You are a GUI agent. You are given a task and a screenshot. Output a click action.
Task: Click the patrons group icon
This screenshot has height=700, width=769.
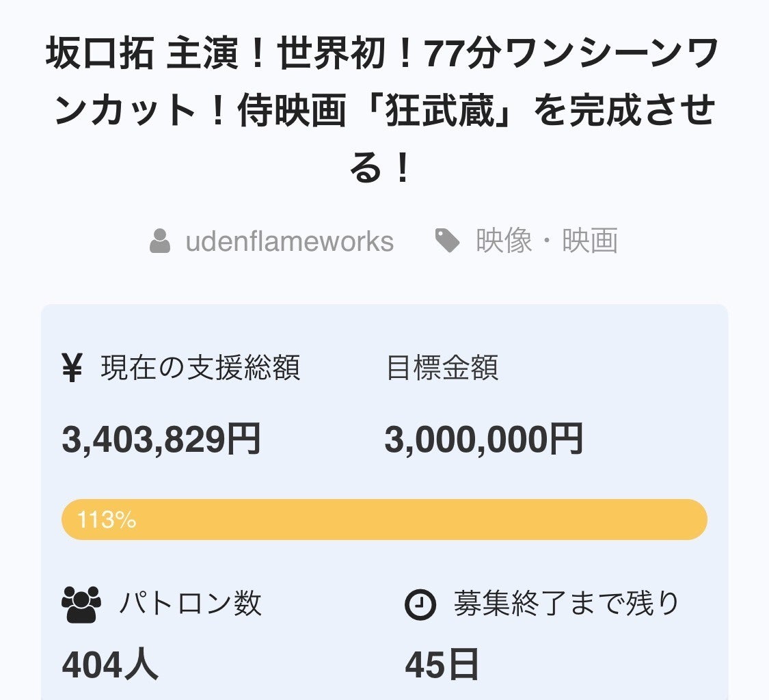81,604
